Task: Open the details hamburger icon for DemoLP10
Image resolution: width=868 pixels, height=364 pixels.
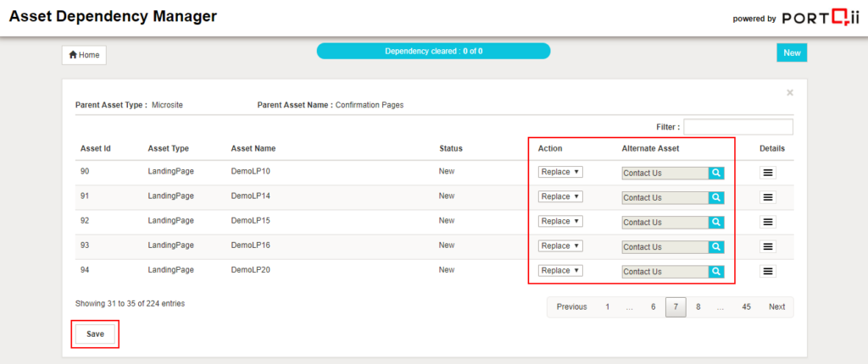Action: pyautogui.click(x=768, y=173)
